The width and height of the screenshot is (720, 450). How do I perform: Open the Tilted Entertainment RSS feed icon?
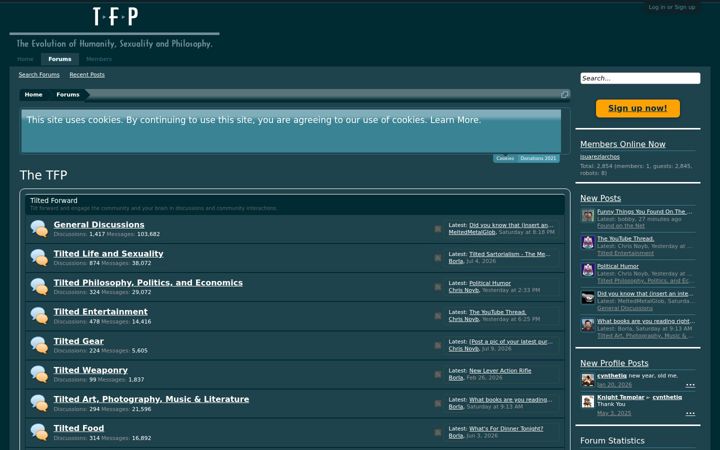tap(438, 316)
